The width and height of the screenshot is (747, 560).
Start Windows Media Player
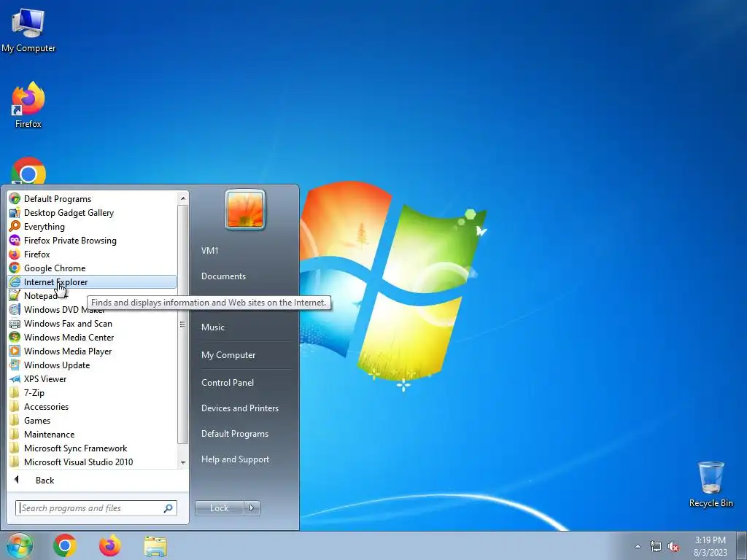[x=92, y=351]
